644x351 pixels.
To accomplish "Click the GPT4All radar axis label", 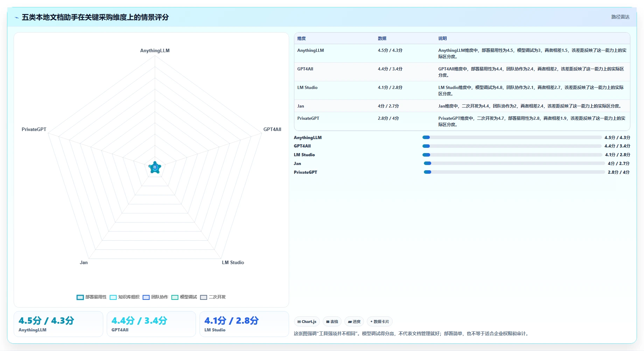I will [272, 129].
